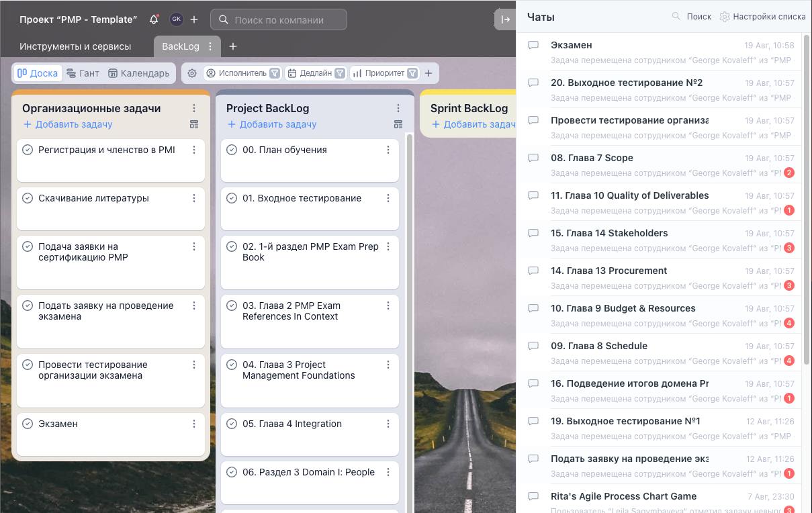This screenshot has height=513, width=812.
Task: Open 'Инструменты и сервисы' tab
Action: coord(75,46)
